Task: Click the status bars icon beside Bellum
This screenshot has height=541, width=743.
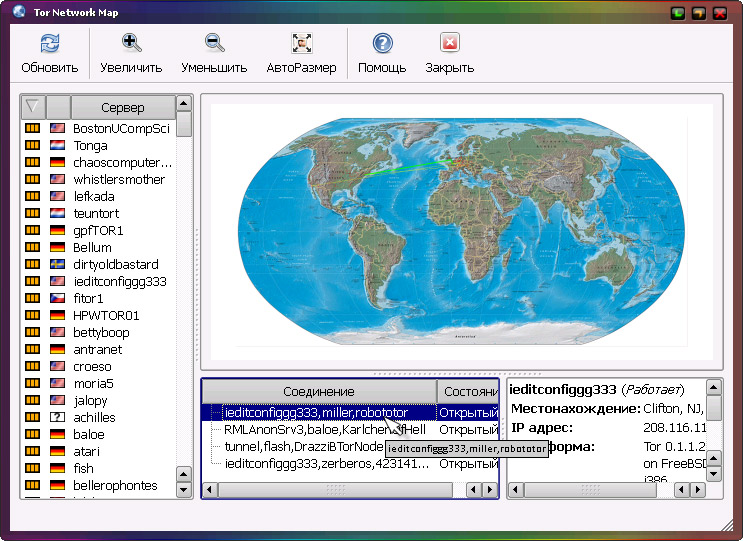Action: pos(32,247)
